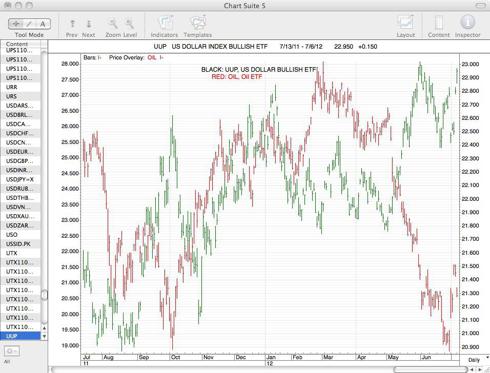This screenshot has height=373, width=490.
Task: Click the symbol list scroll down arrow
Action: click(44, 336)
